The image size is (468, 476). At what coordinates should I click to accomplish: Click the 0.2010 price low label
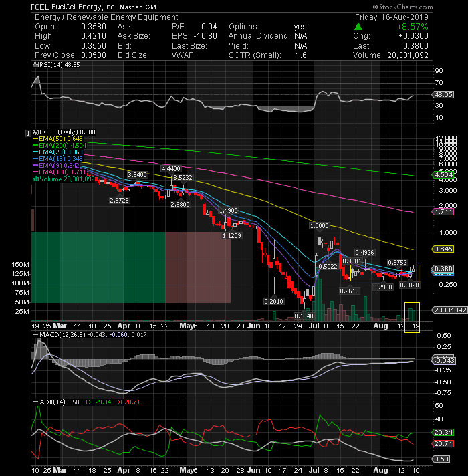pos(273,301)
